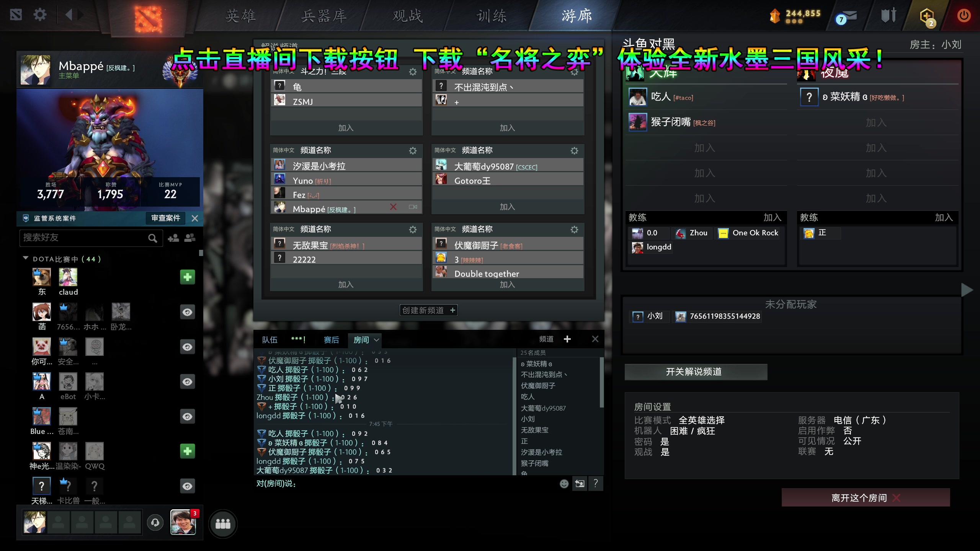Image resolution: width=980 pixels, height=551 pixels.
Task: Join the 天辉 team coach slot
Action: [773, 217]
